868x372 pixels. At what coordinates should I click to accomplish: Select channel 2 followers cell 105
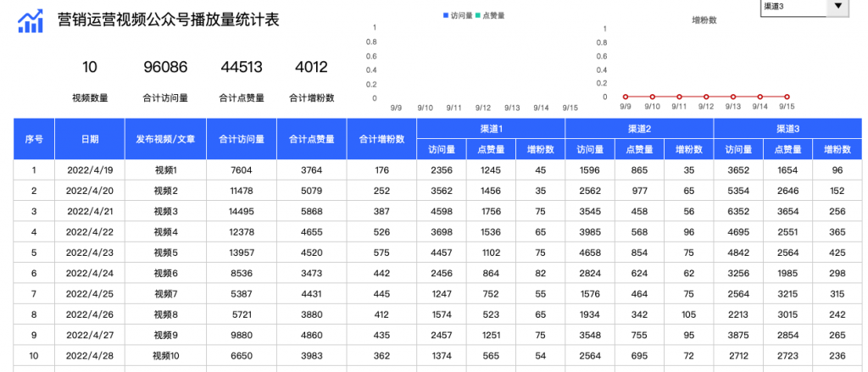coord(688,314)
